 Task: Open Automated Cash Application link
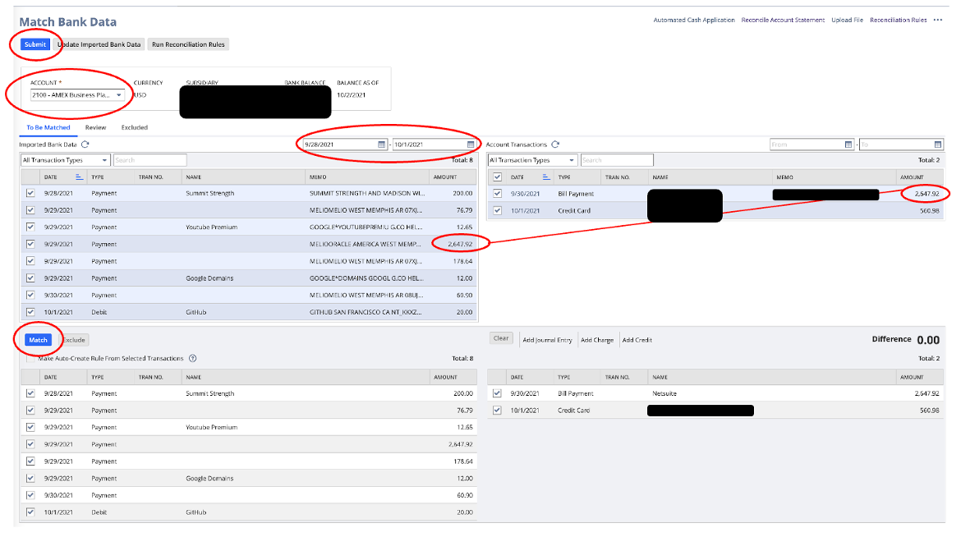pos(694,21)
